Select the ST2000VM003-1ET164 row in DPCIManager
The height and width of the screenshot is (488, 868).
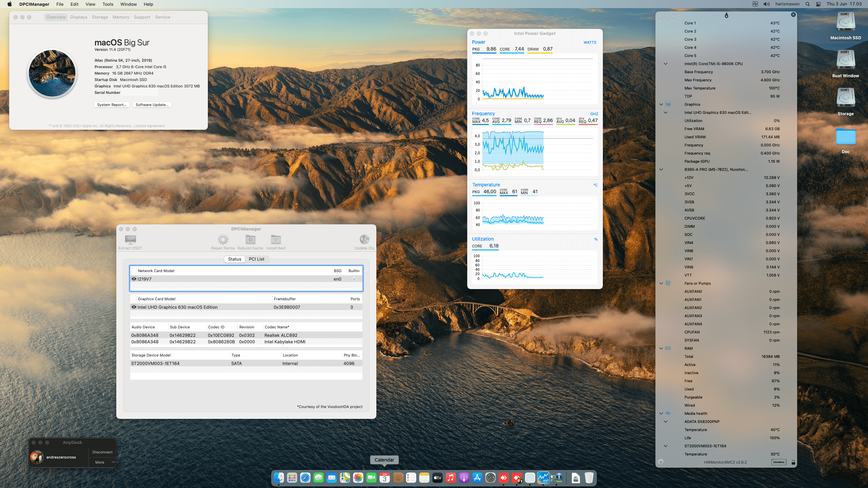tap(246, 363)
